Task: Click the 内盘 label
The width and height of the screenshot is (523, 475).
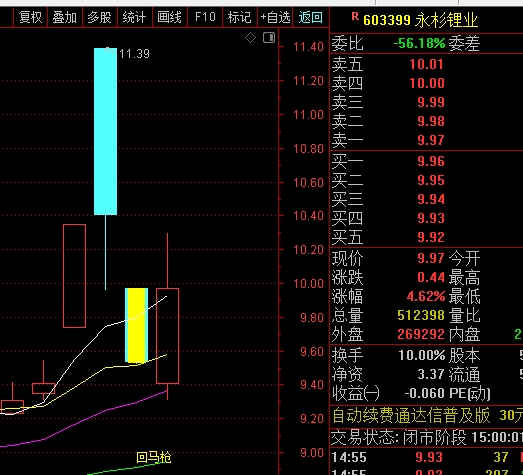Action: [464, 334]
